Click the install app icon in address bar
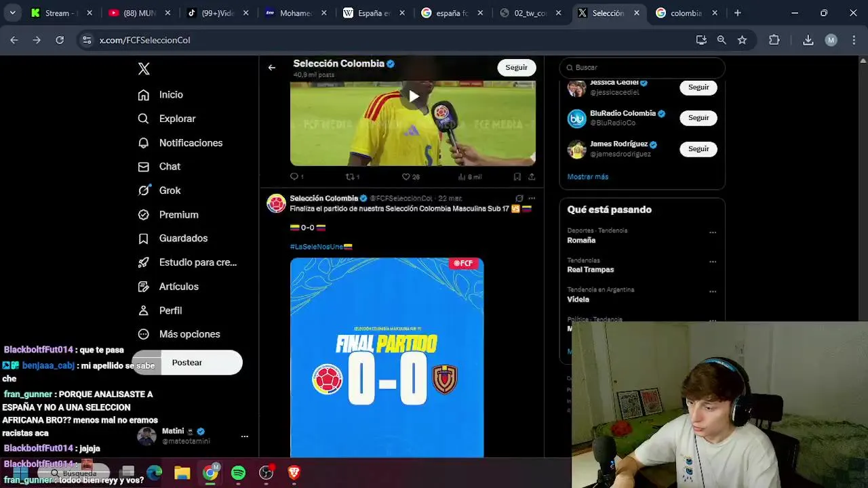Screen dimensions: 868x488 tap(701, 40)
